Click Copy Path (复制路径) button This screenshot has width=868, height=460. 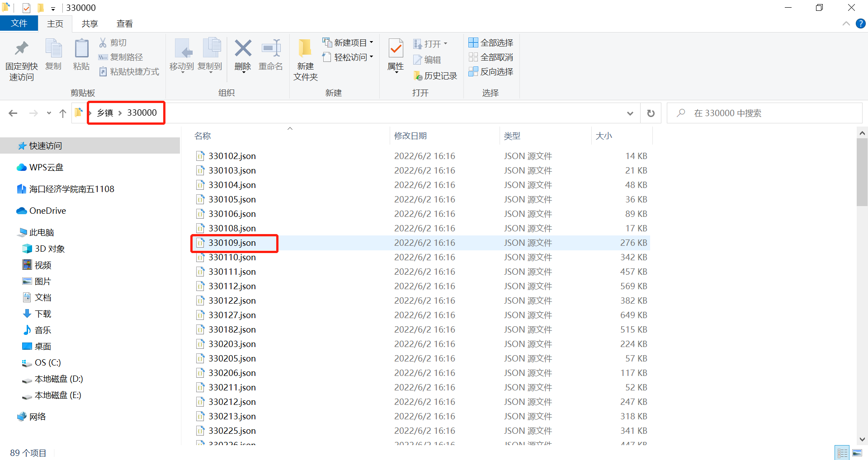[121, 57]
